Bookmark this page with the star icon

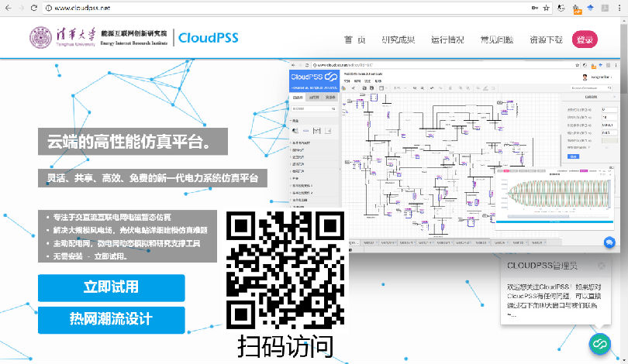coord(547,8)
